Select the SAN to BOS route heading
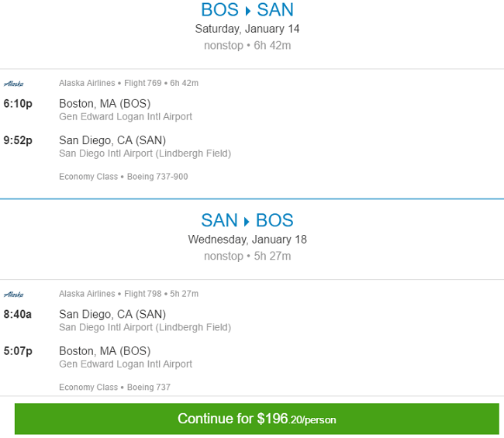The height and width of the screenshot is (438, 504). point(247,220)
